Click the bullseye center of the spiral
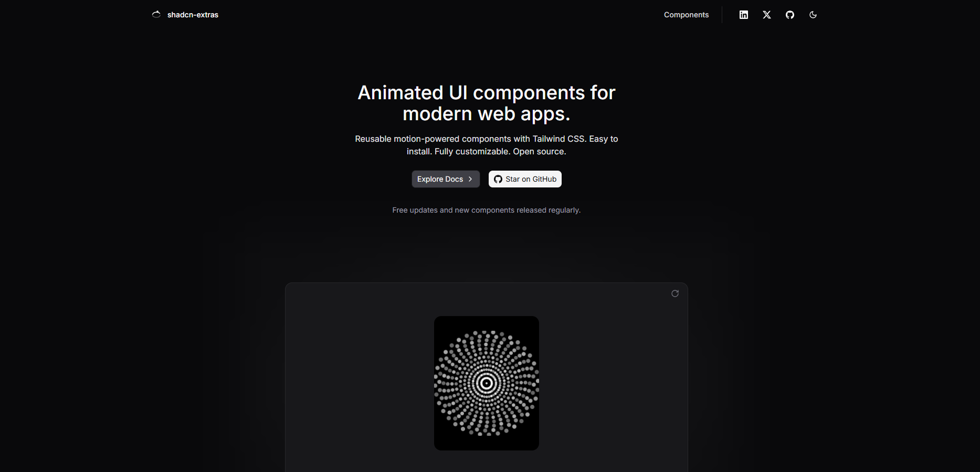Image resolution: width=980 pixels, height=472 pixels. (487, 383)
